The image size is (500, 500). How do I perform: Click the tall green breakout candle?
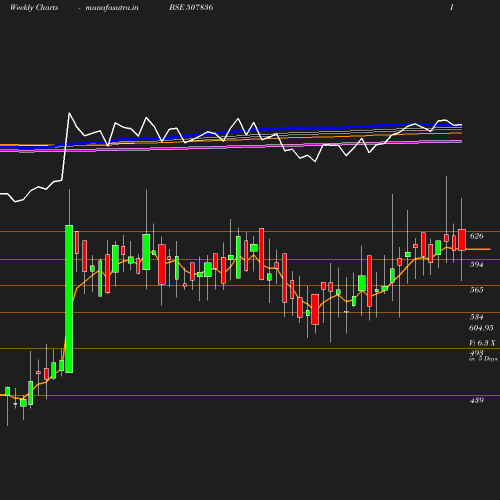(x=69, y=299)
